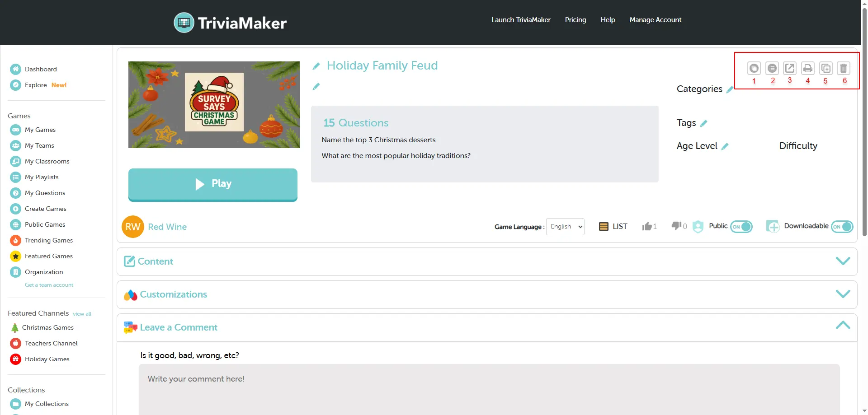The width and height of the screenshot is (868, 415).
Task: Click the pencil icon beside the game title
Action: [x=316, y=66]
